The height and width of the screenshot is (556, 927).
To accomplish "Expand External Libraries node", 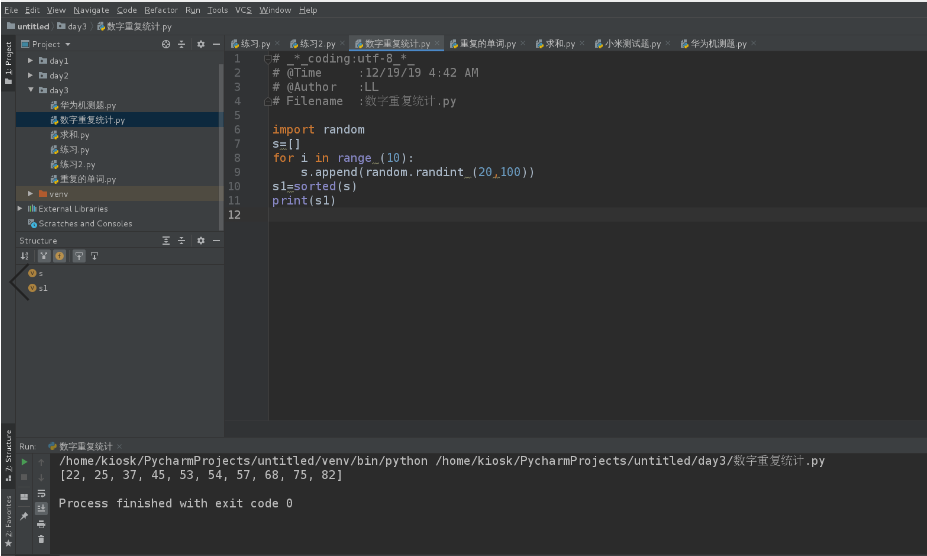I will (20, 208).
